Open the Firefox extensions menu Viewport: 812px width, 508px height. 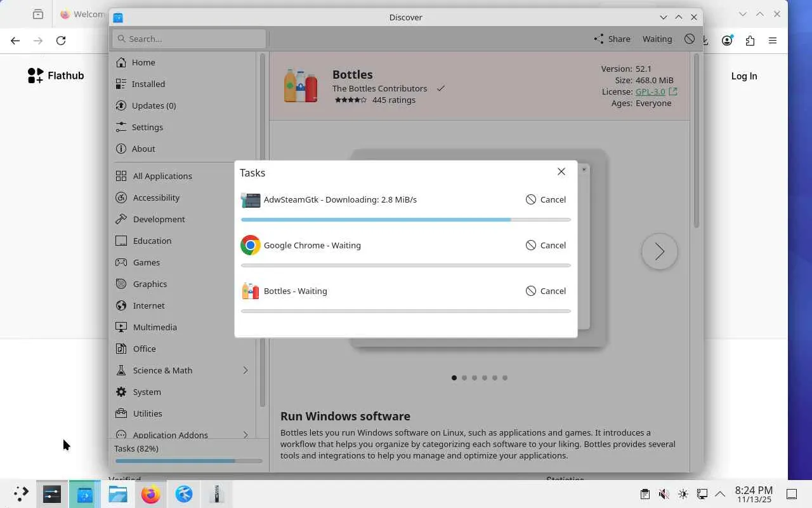click(x=750, y=41)
